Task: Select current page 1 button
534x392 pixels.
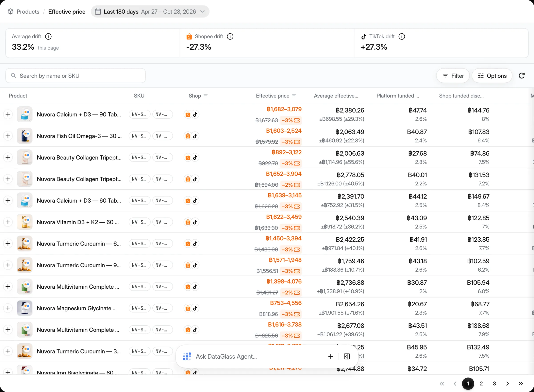Action: [468, 384]
